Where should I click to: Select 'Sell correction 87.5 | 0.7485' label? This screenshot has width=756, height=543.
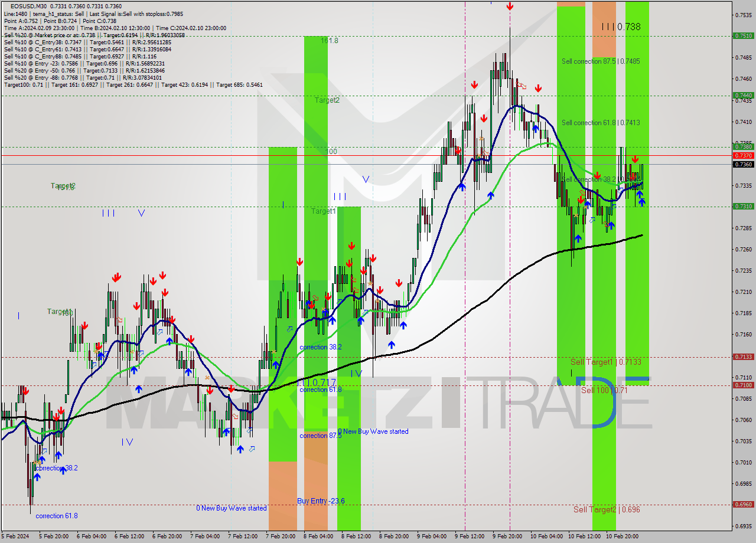601,61
